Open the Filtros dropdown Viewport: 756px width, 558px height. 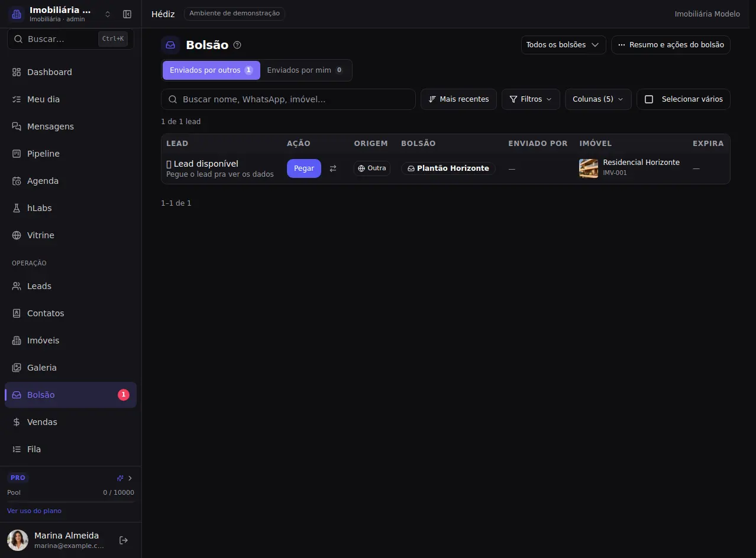pyautogui.click(x=531, y=99)
